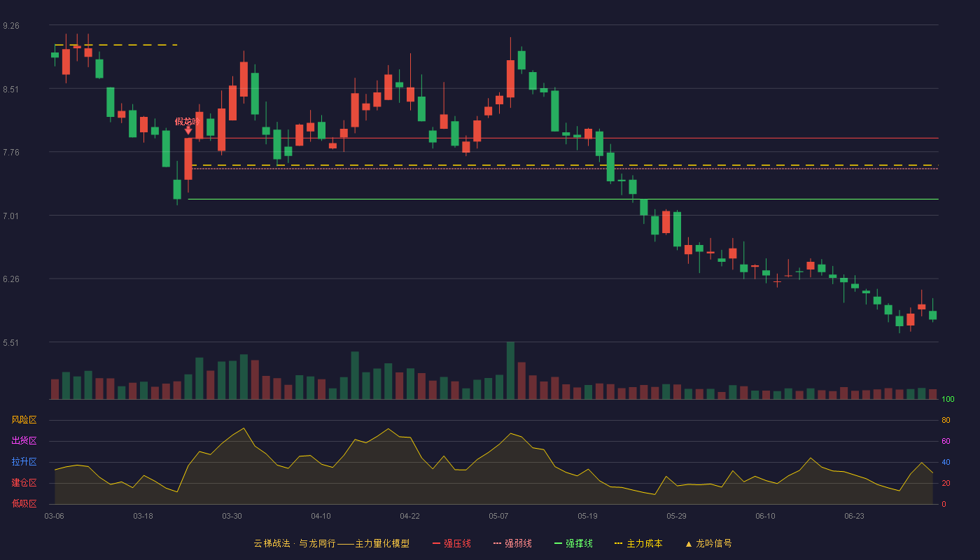980x560 pixels.
Task: Click the 出货区 zone label
Action: pyautogui.click(x=24, y=441)
